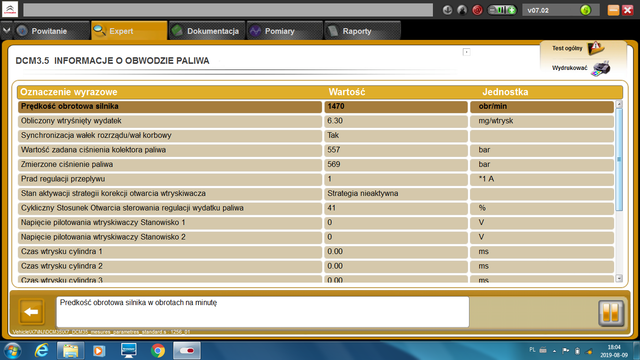Click the printer icon
This screenshot has height=360, width=640.
click(601, 69)
